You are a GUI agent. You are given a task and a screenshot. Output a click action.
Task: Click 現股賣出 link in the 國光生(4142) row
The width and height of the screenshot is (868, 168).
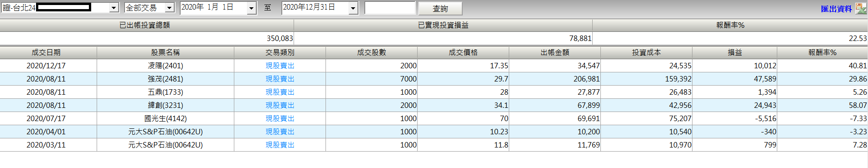coord(280,118)
